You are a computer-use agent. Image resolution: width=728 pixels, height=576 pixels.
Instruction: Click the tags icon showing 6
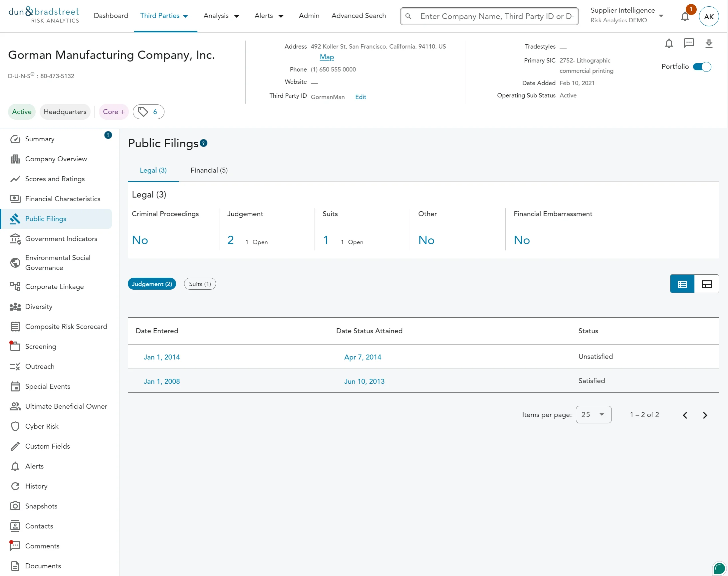pos(148,112)
